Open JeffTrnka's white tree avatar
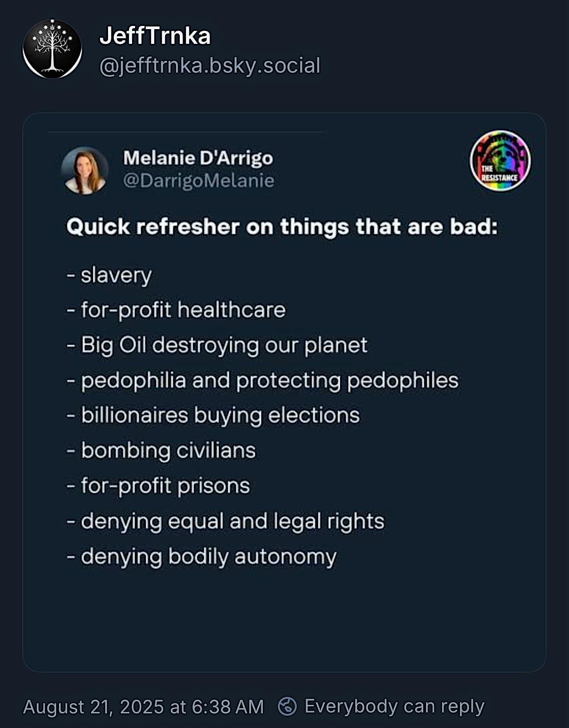The height and width of the screenshot is (728, 569). click(x=52, y=49)
